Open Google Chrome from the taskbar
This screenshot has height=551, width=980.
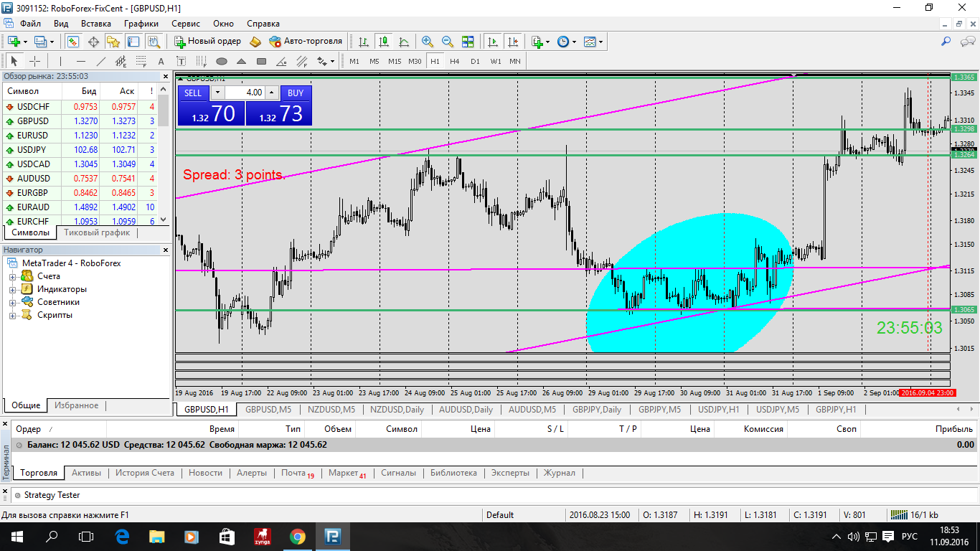(x=296, y=537)
